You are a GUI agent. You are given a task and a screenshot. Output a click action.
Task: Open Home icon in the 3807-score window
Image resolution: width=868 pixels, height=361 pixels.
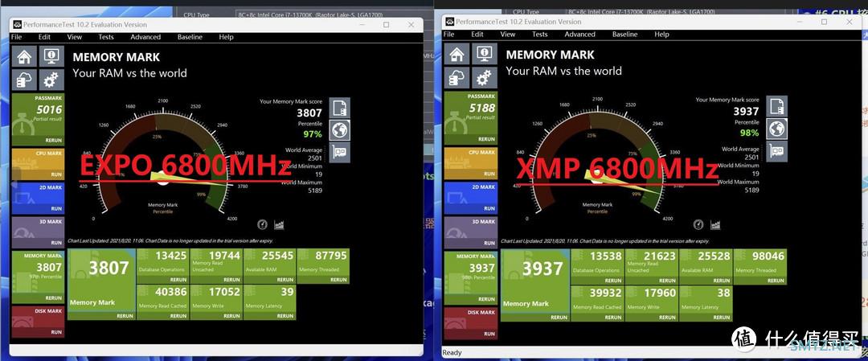click(x=24, y=56)
